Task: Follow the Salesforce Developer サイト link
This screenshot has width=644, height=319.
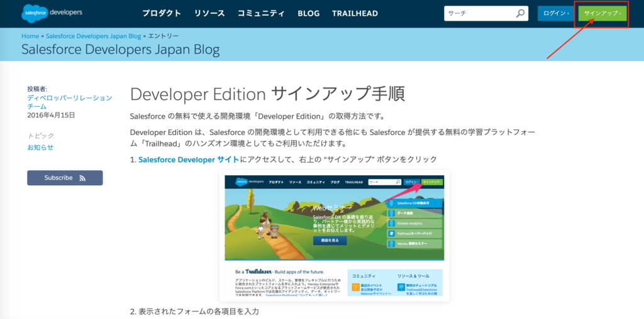Action: pyautogui.click(x=189, y=159)
